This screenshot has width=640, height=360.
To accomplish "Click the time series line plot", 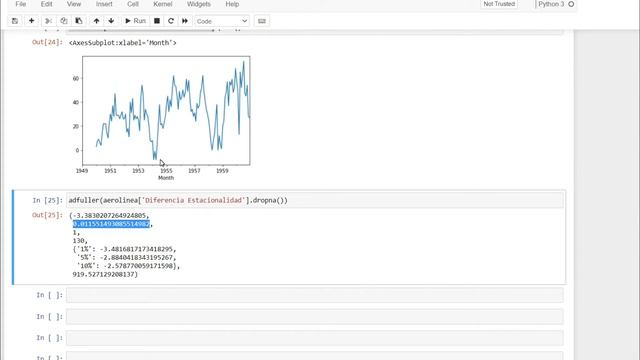I will [x=166, y=111].
